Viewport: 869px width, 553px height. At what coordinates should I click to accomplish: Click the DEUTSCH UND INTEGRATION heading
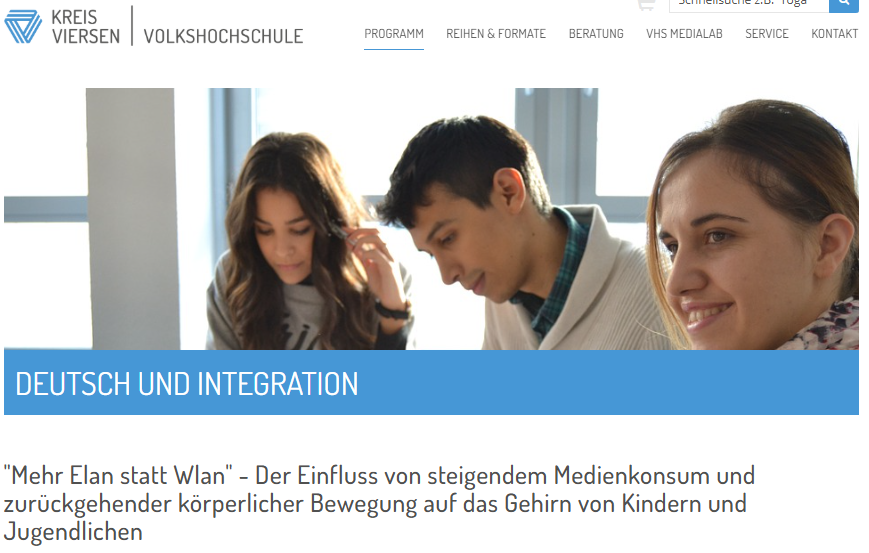coord(187,384)
